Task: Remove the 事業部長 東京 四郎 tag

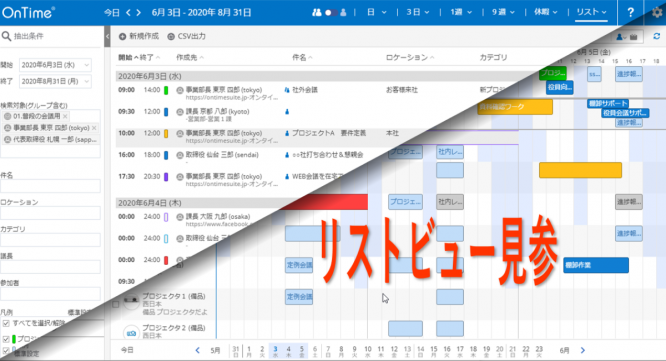Action: pyautogui.click(x=94, y=128)
